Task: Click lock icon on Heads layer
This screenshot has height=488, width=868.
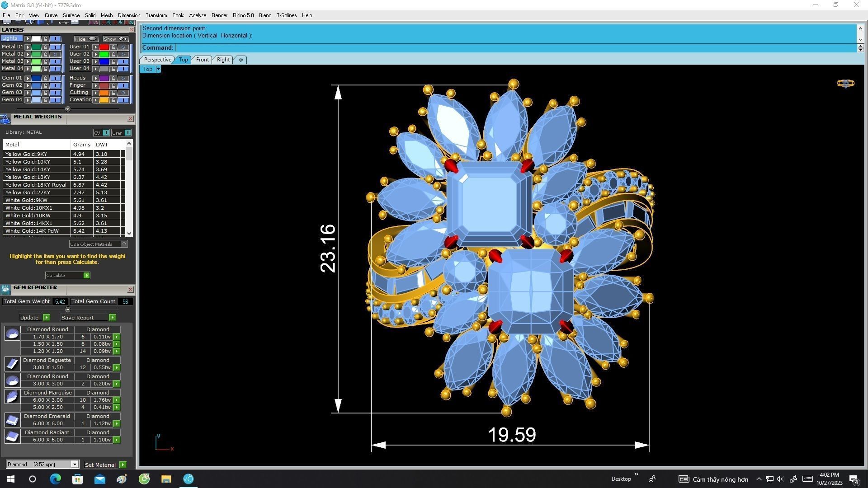Action: click(x=113, y=78)
